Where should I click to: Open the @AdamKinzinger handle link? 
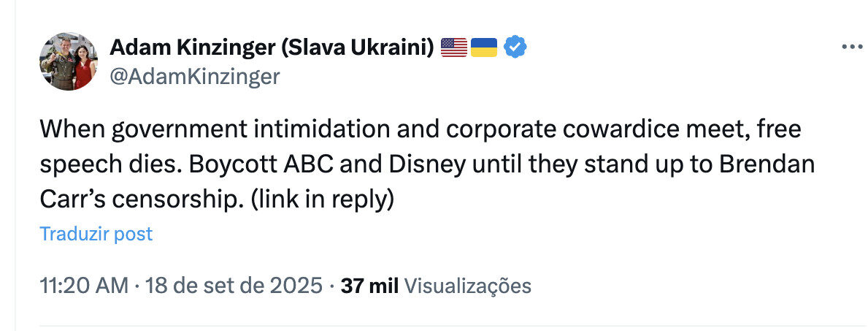195,77
